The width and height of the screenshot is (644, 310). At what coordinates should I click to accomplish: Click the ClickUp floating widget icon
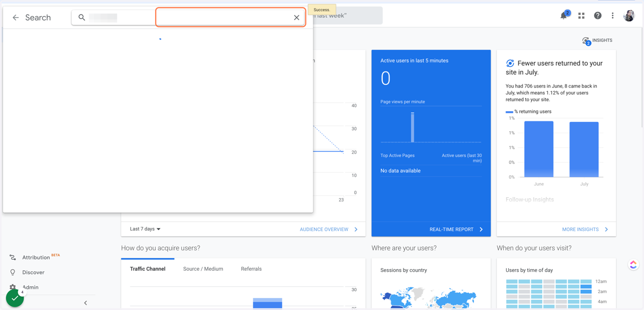point(633,264)
